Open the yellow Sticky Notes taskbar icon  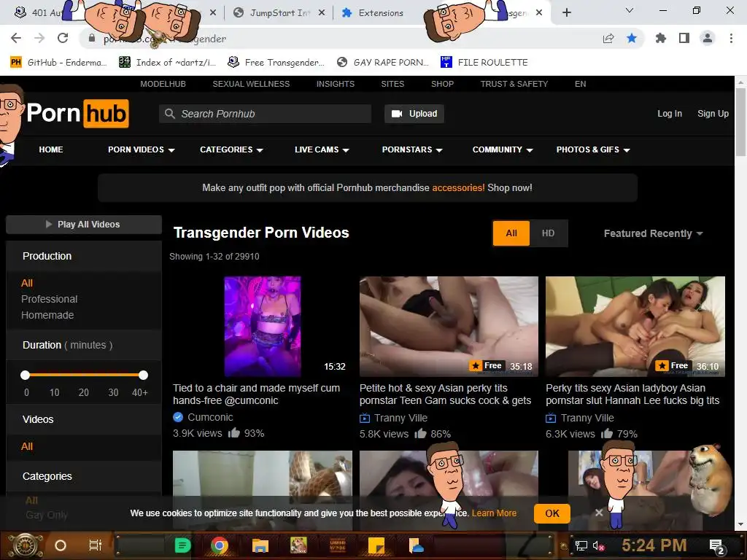(x=376, y=545)
